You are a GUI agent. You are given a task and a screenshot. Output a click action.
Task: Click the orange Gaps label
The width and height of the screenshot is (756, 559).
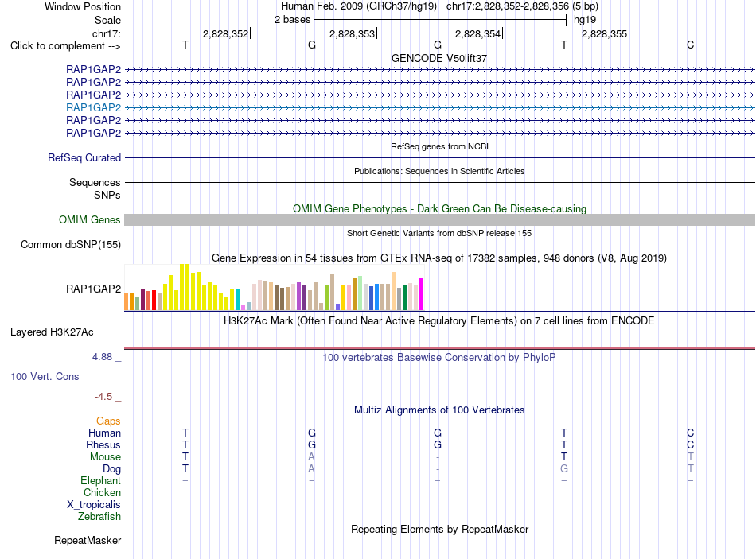108,421
